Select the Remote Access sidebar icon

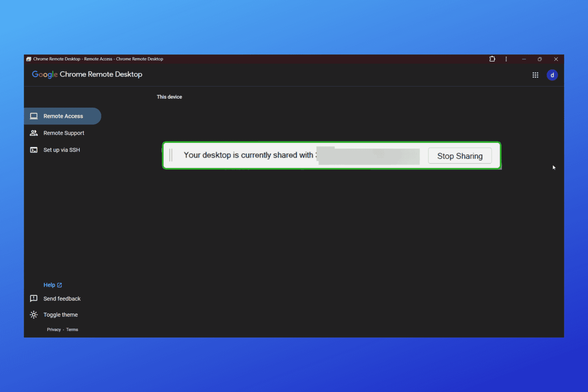(x=34, y=116)
